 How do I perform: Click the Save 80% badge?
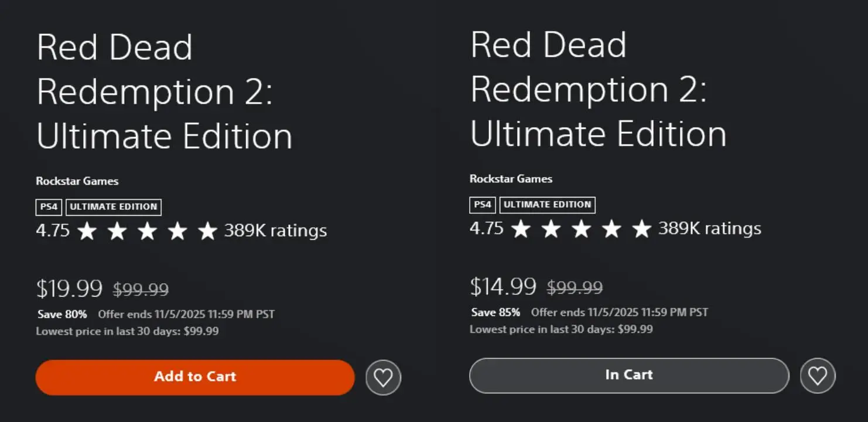coord(61,314)
